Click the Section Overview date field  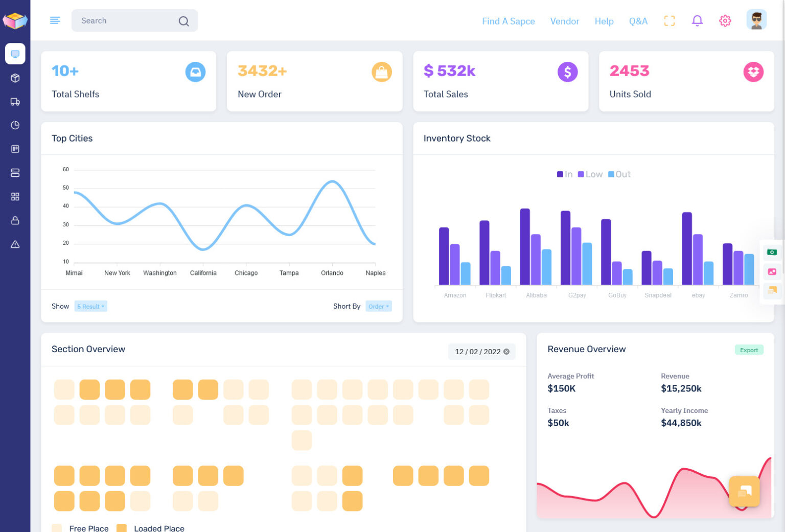click(x=482, y=352)
